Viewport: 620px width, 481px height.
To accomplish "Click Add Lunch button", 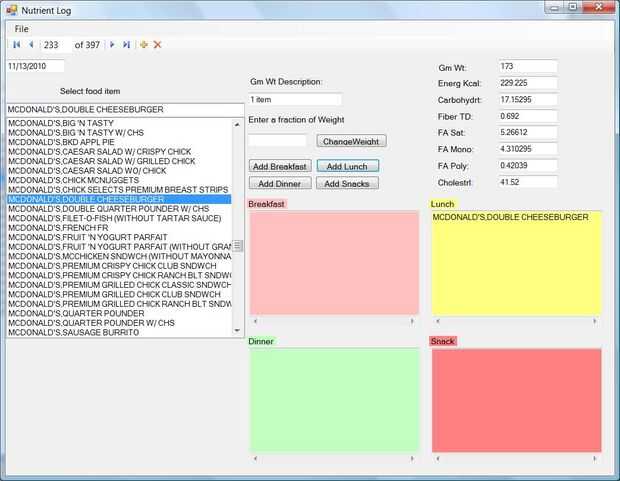I will coord(347,167).
